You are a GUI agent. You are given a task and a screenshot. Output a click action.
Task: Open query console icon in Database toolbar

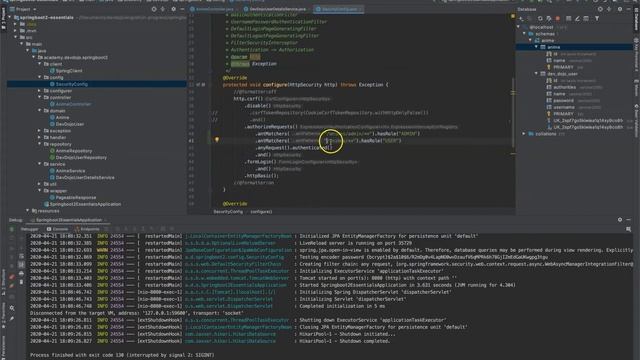point(586,18)
